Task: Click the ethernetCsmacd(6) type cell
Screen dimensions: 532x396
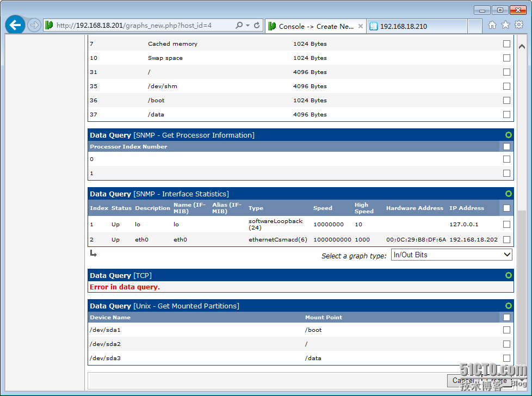Action: pos(278,239)
